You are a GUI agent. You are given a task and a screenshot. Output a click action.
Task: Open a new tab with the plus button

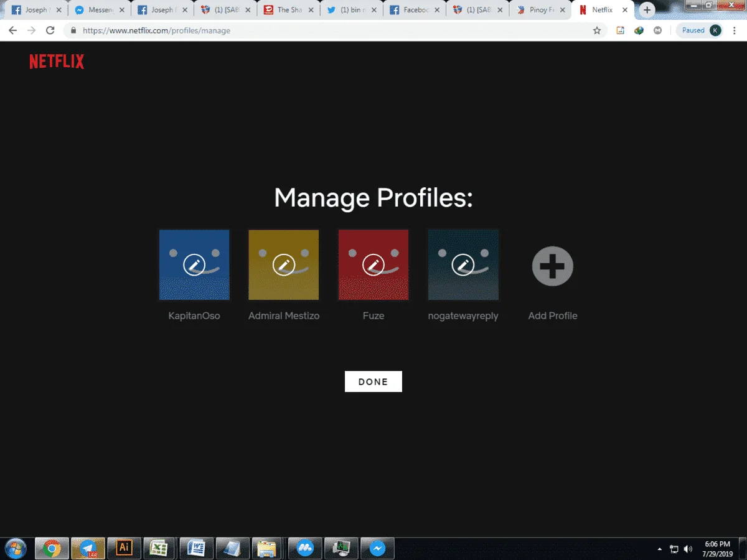(x=647, y=10)
